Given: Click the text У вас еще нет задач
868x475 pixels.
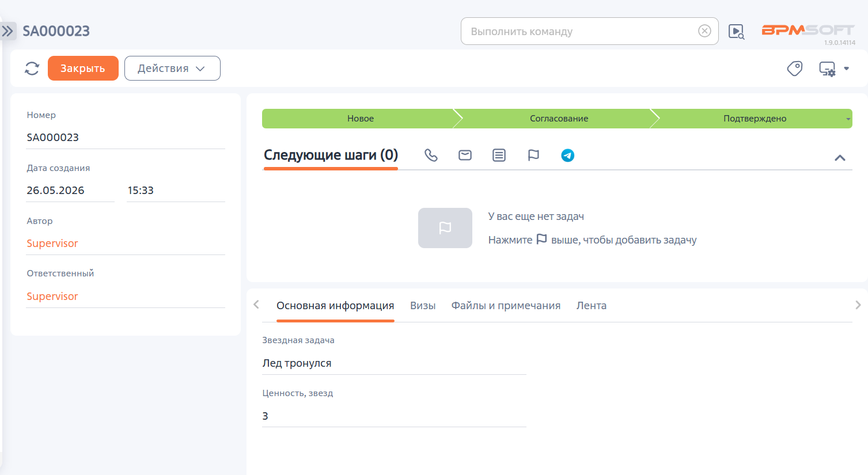Looking at the screenshot, I should tap(536, 216).
